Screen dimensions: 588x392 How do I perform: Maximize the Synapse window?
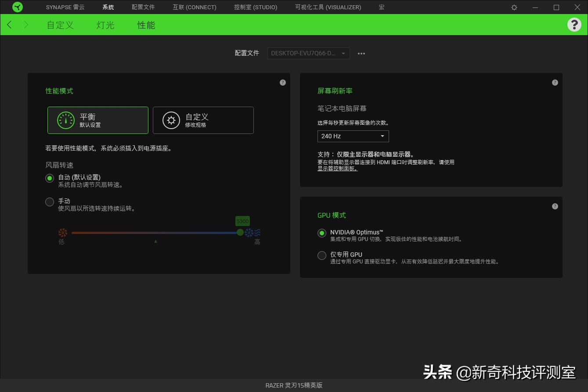coord(556,7)
